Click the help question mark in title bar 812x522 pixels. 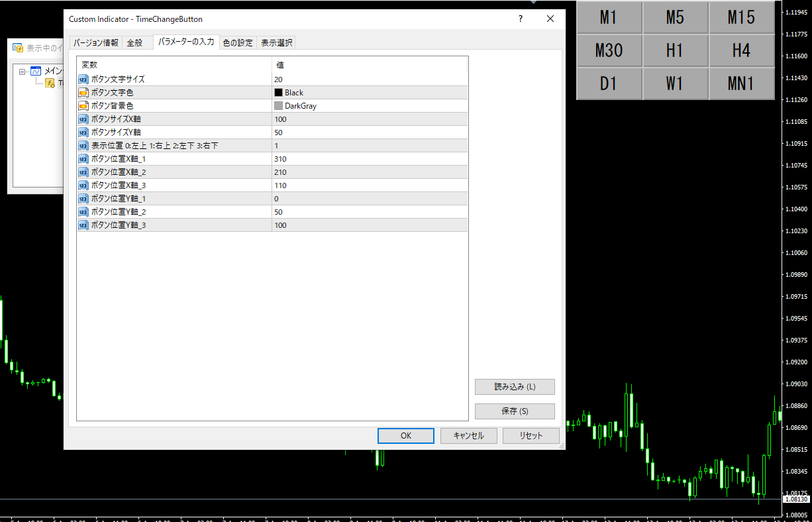(x=521, y=19)
